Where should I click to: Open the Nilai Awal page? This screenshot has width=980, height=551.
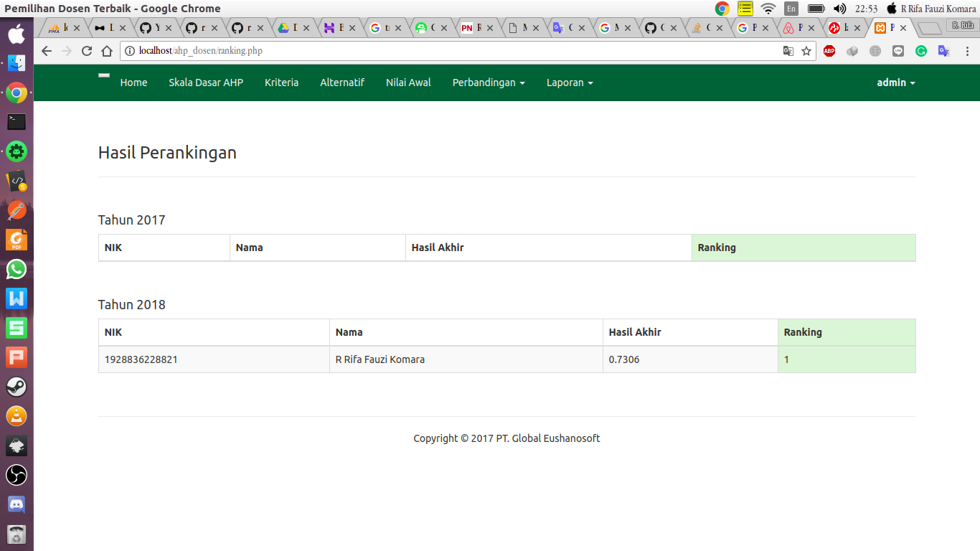coord(408,83)
